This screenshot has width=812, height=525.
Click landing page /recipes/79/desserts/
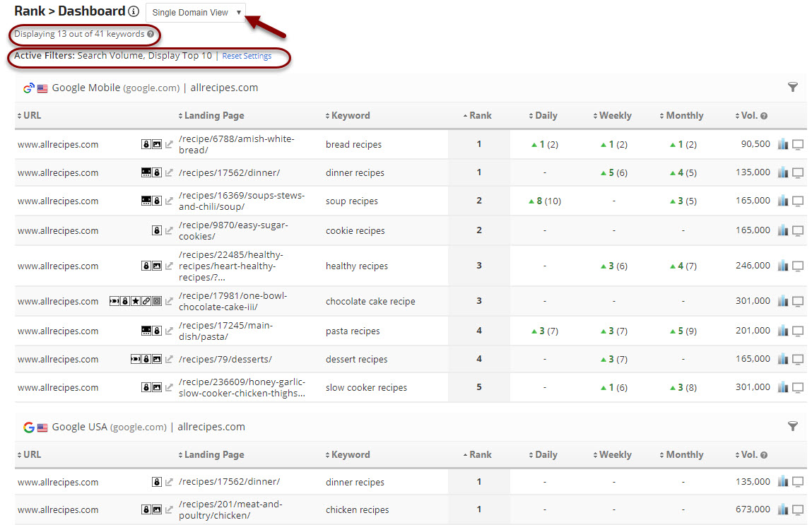(x=225, y=360)
